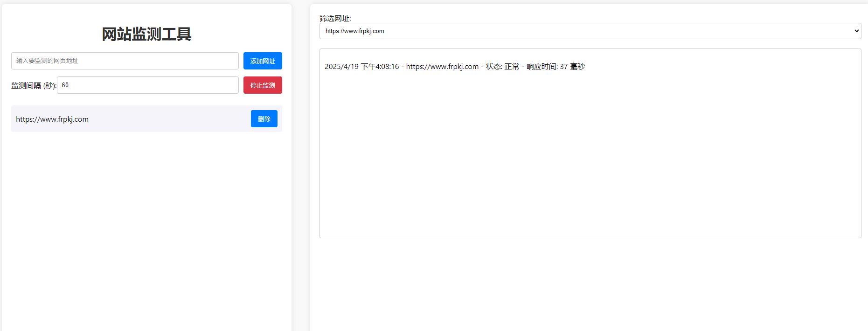This screenshot has width=868, height=331.
Task: Click the 网站监测工具 heading
Action: click(x=146, y=34)
